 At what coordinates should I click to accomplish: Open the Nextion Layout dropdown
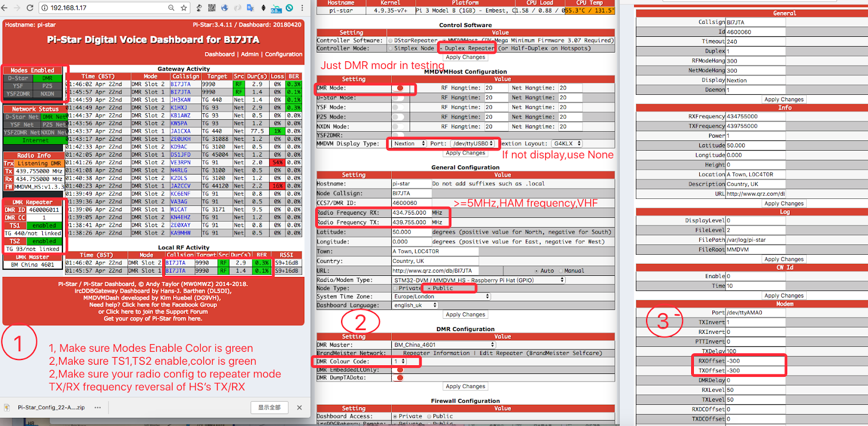(x=567, y=144)
